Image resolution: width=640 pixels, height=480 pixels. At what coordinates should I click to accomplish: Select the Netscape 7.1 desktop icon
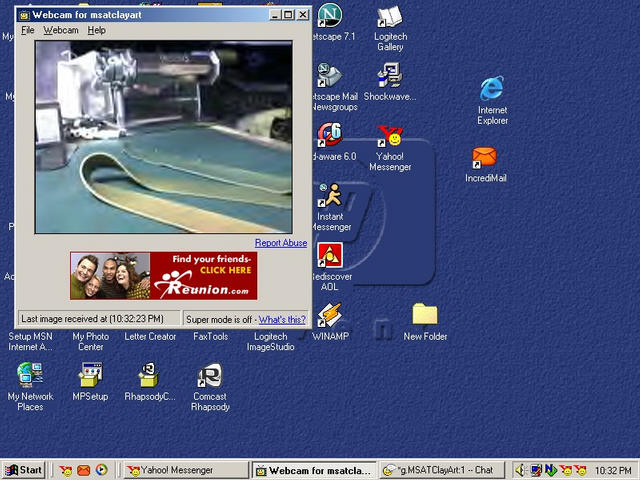point(330,15)
